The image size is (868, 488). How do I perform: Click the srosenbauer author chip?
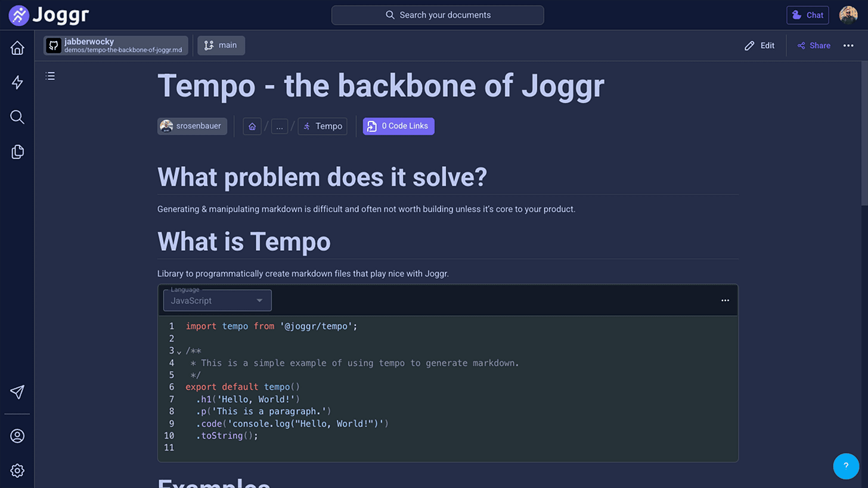192,126
